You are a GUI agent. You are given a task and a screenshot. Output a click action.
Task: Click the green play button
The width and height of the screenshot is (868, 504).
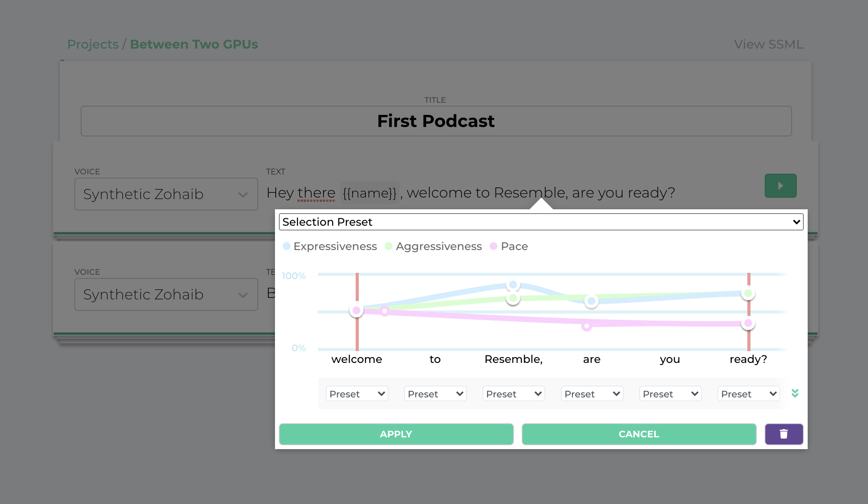pos(780,186)
